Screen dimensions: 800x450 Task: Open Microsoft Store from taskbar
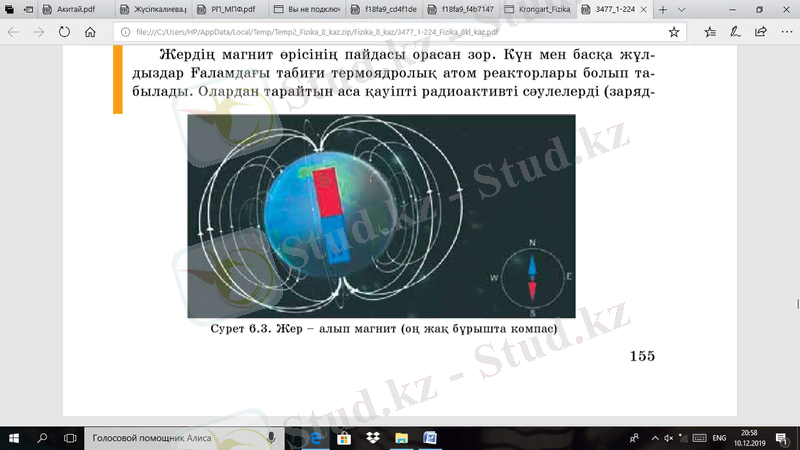(344, 438)
